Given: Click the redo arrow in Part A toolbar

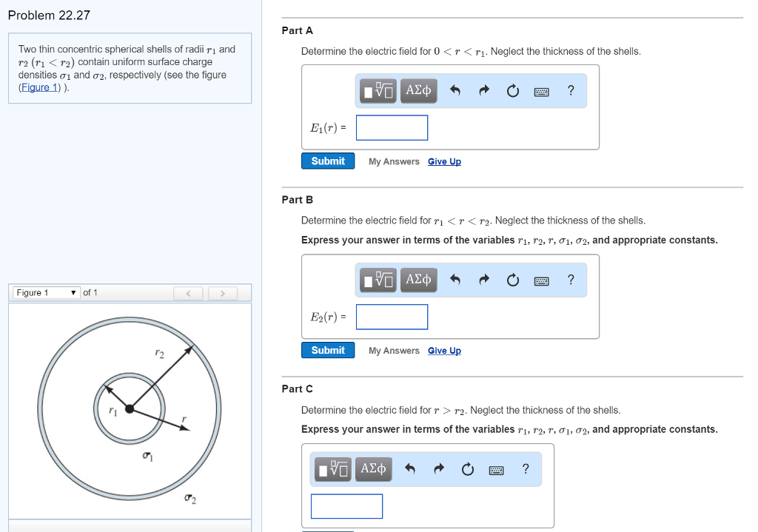Looking at the screenshot, I should coord(484,91).
